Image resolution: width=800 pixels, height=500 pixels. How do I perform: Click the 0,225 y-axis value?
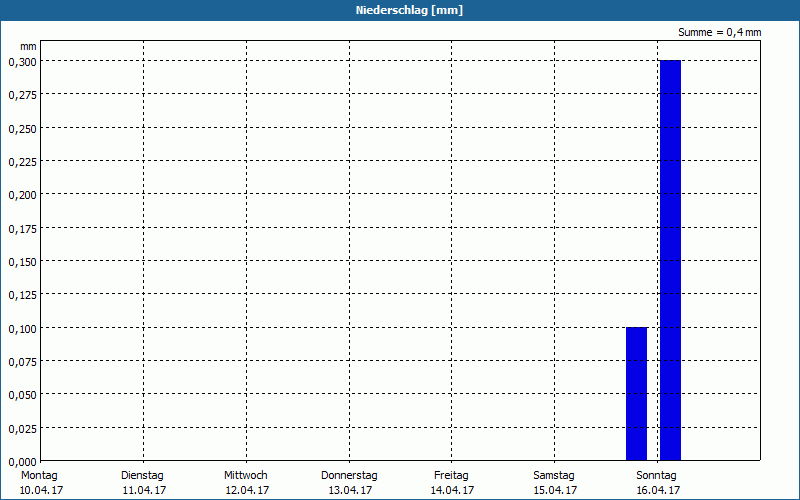(x=23, y=162)
